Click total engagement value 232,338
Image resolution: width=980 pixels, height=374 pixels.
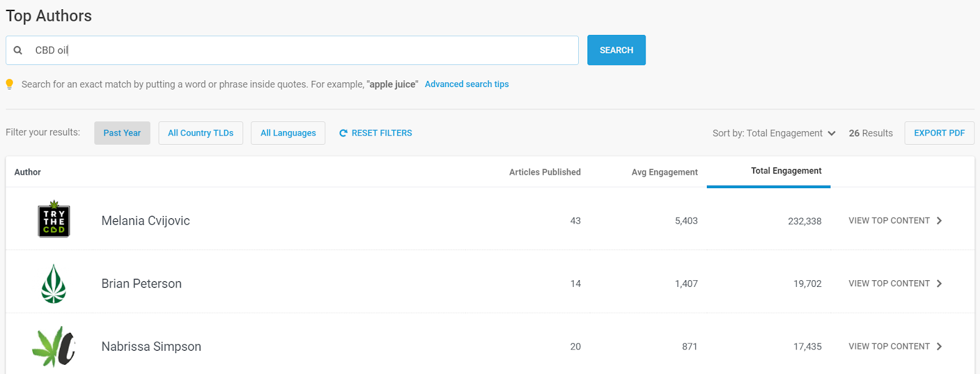804,221
